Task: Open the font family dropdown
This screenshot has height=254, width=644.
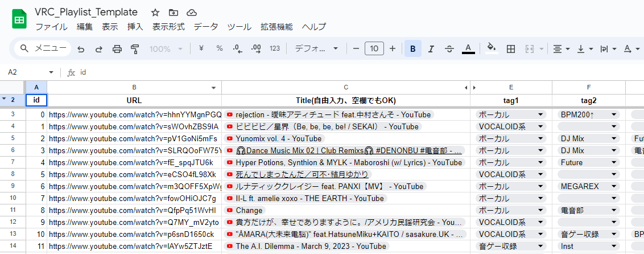Action: tap(316, 49)
